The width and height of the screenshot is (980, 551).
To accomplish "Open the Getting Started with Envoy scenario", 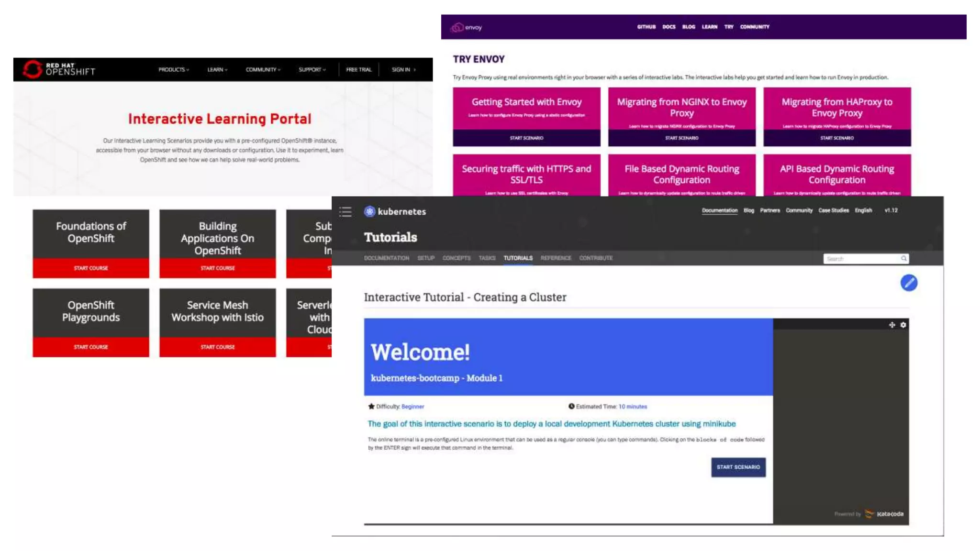I will [526, 138].
